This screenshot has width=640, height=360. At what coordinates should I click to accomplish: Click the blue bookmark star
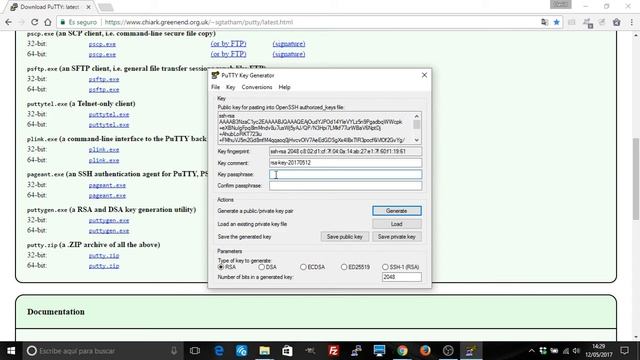(x=556, y=22)
